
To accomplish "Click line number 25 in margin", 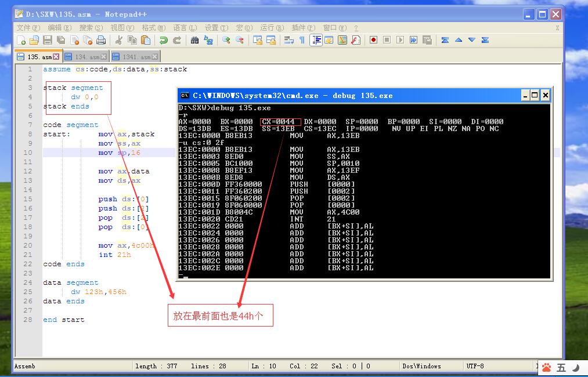I will [28, 292].
